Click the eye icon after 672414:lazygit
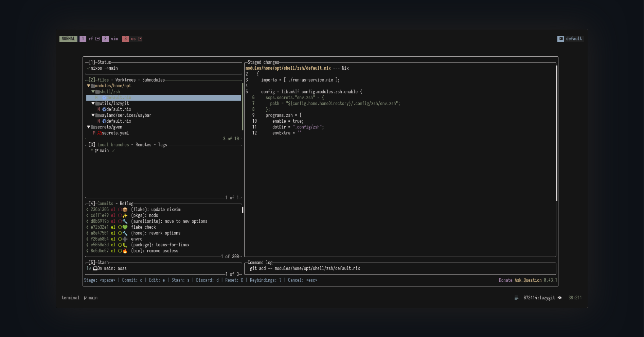 pyautogui.click(x=559, y=298)
